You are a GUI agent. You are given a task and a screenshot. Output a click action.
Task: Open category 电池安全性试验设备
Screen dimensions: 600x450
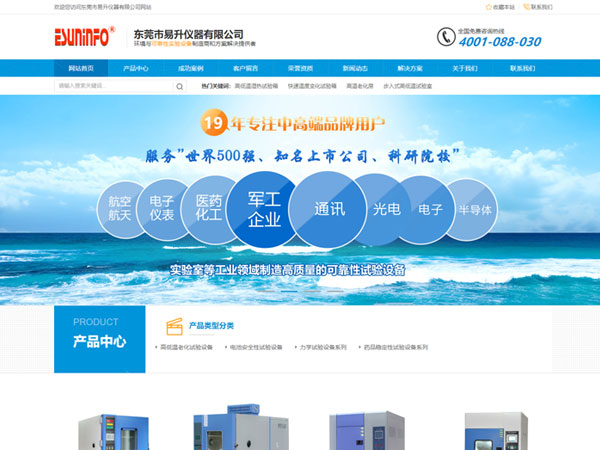(256, 347)
